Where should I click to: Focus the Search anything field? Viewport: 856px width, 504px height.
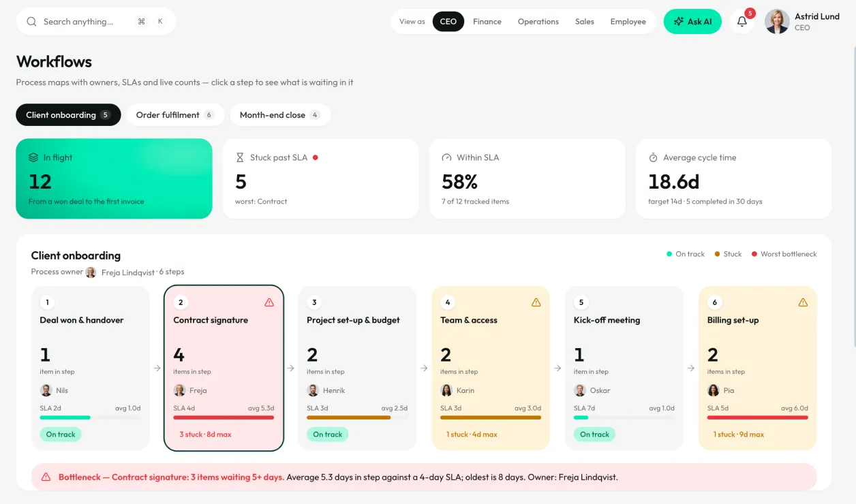[x=96, y=22]
